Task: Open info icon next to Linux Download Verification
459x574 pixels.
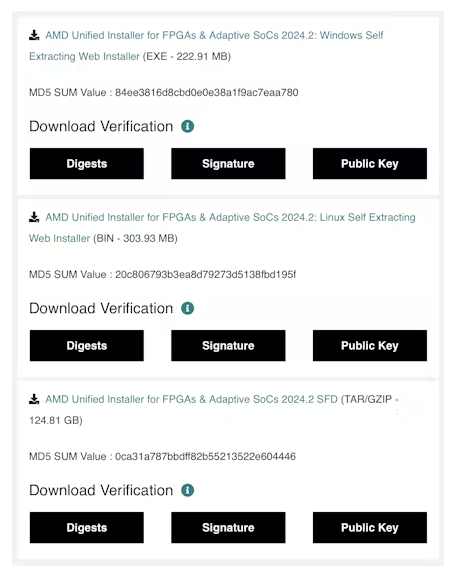Action: tap(187, 308)
